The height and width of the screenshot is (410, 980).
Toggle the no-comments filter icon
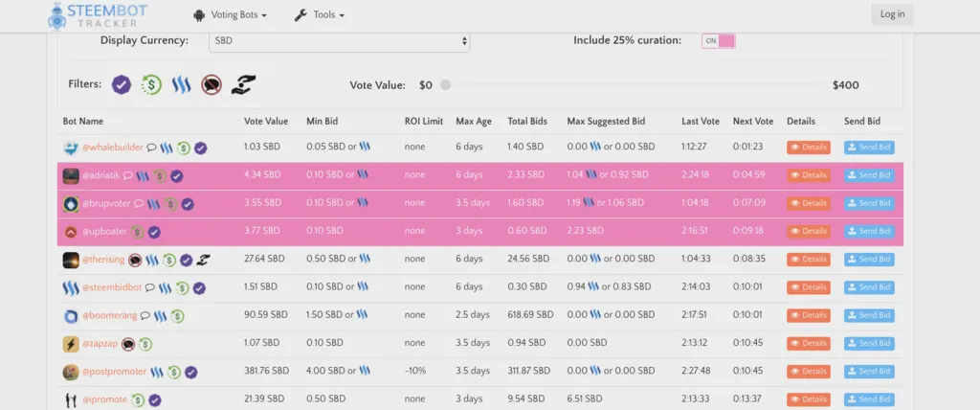[x=212, y=84]
